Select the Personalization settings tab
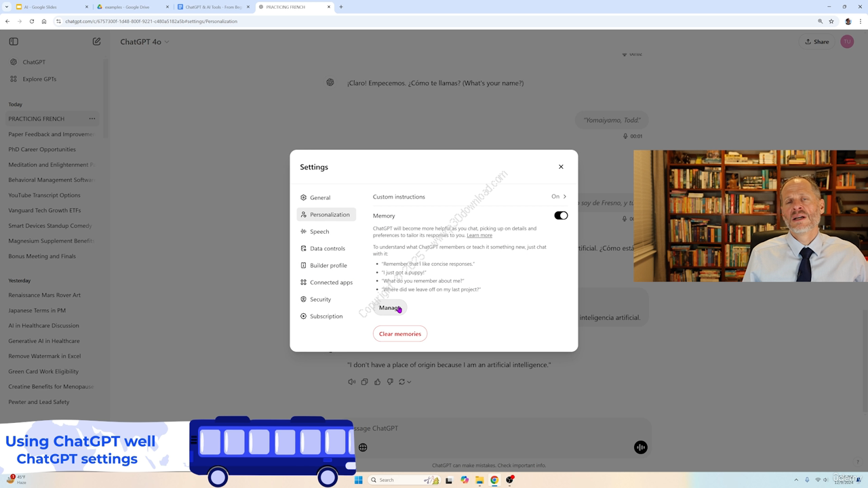 click(326, 214)
